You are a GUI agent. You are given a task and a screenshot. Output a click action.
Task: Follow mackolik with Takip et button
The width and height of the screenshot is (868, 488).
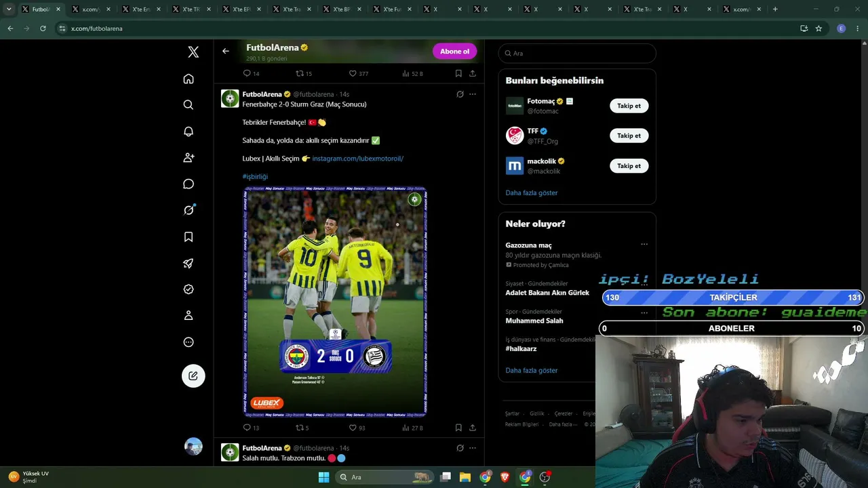pos(629,165)
